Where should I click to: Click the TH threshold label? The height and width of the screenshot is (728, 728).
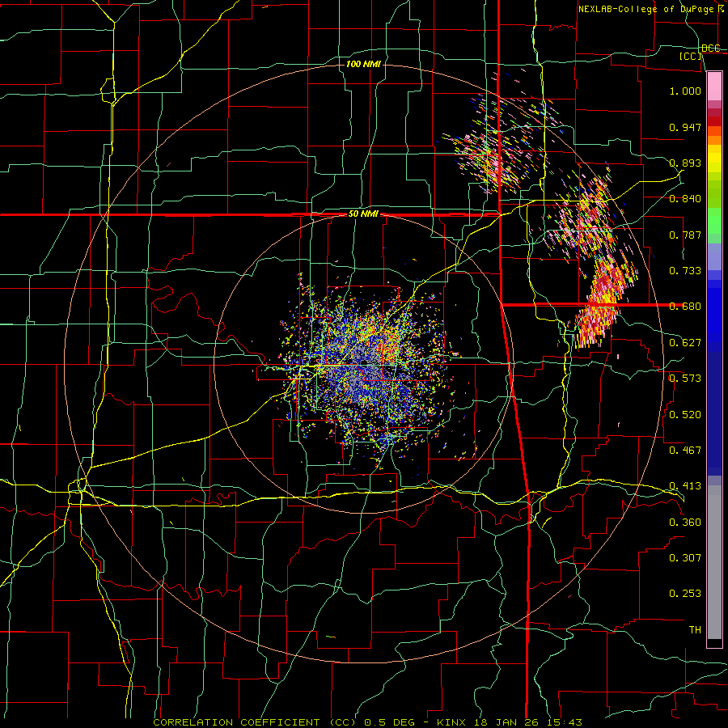click(x=695, y=630)
